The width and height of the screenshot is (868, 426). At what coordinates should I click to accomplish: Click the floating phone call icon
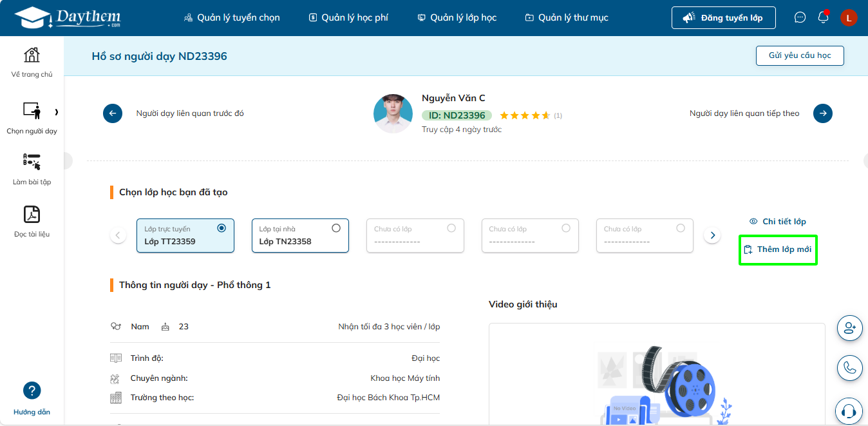pyautogui.click(x=849, y=368)
